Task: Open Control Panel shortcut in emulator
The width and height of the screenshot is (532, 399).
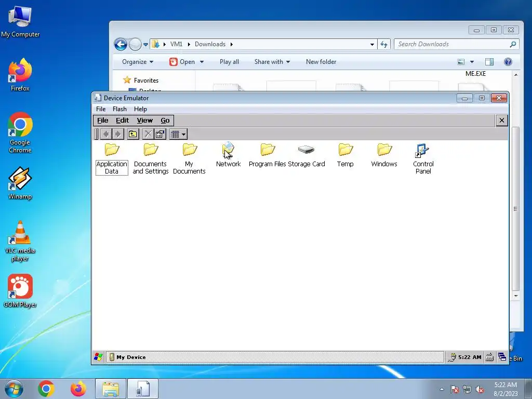Action: click(423, 158)
